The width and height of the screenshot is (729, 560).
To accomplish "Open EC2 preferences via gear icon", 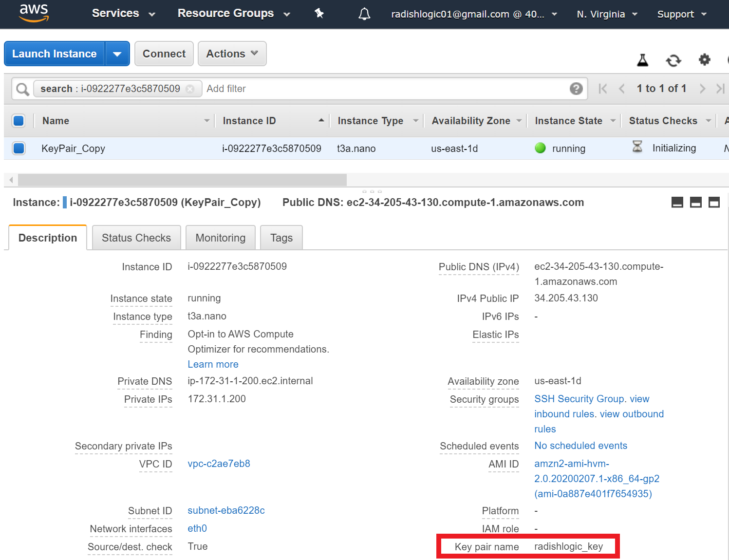I will [704, 60].
